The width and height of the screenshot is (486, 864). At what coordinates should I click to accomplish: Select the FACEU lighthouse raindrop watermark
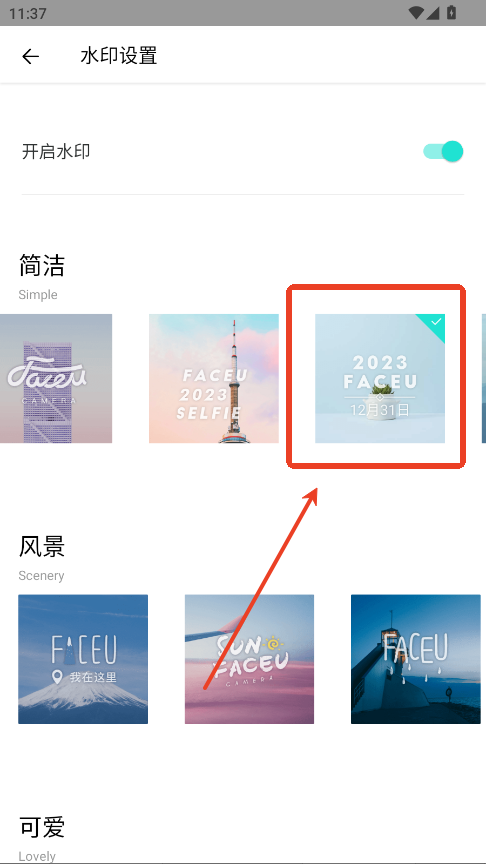pos(415,659)
